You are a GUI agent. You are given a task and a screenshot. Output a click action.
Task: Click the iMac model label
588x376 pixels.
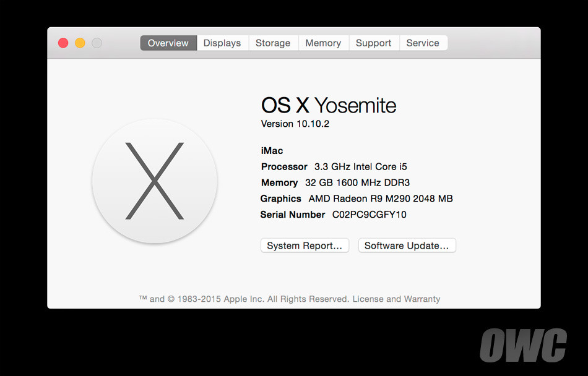[x=272, y=151]
